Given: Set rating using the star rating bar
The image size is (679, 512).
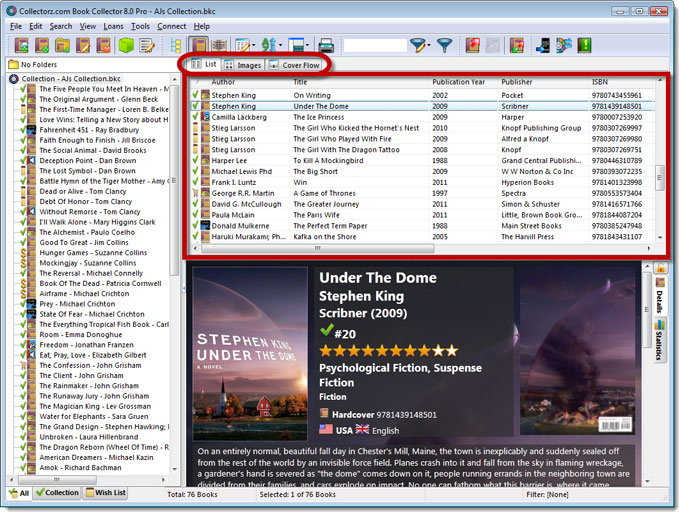Looking at the screenshot, I should pos(388,351).
